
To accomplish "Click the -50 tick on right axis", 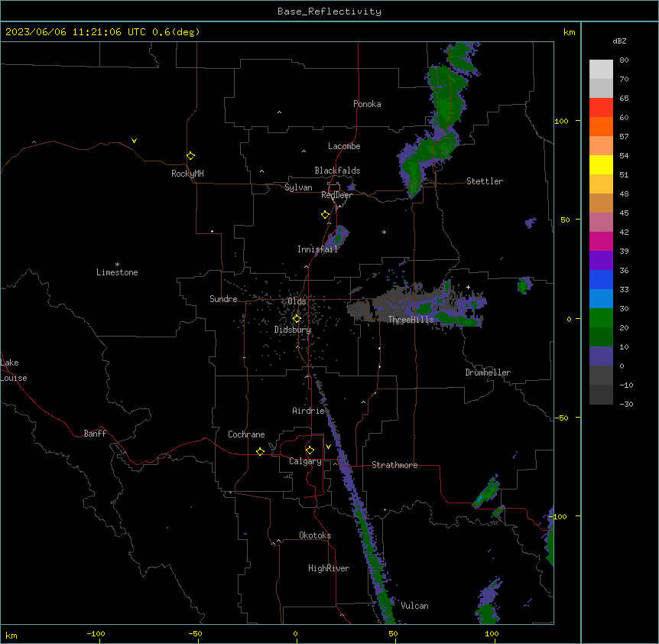I will click(x=561, y=418).
